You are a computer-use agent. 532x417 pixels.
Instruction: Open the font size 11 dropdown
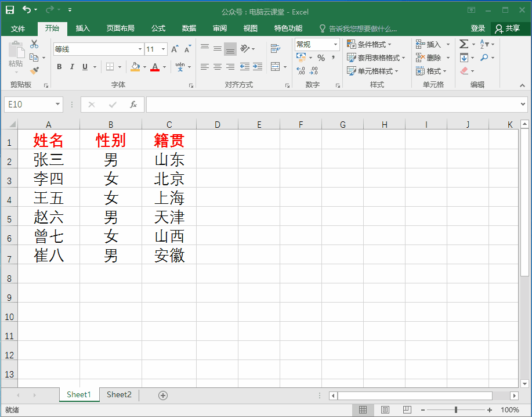pos(163,49)
